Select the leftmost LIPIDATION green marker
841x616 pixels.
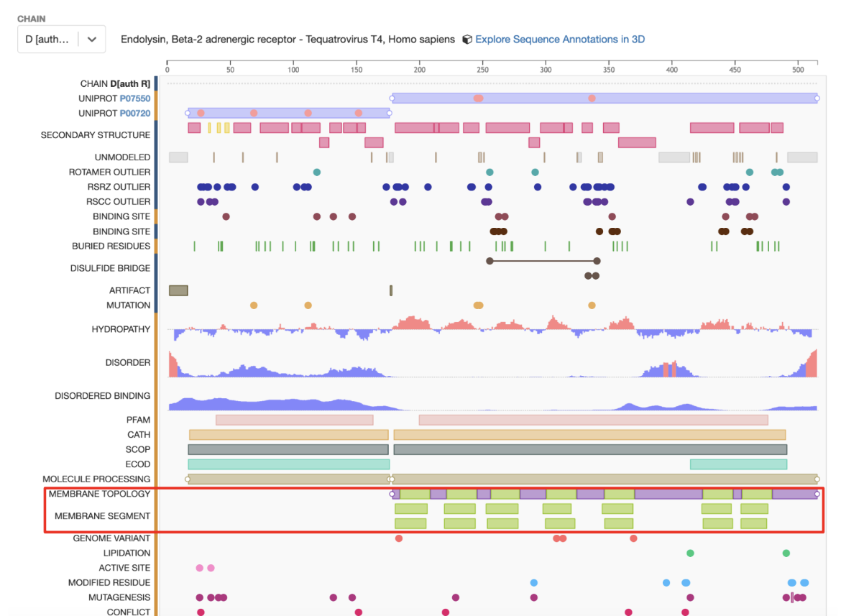690,553
